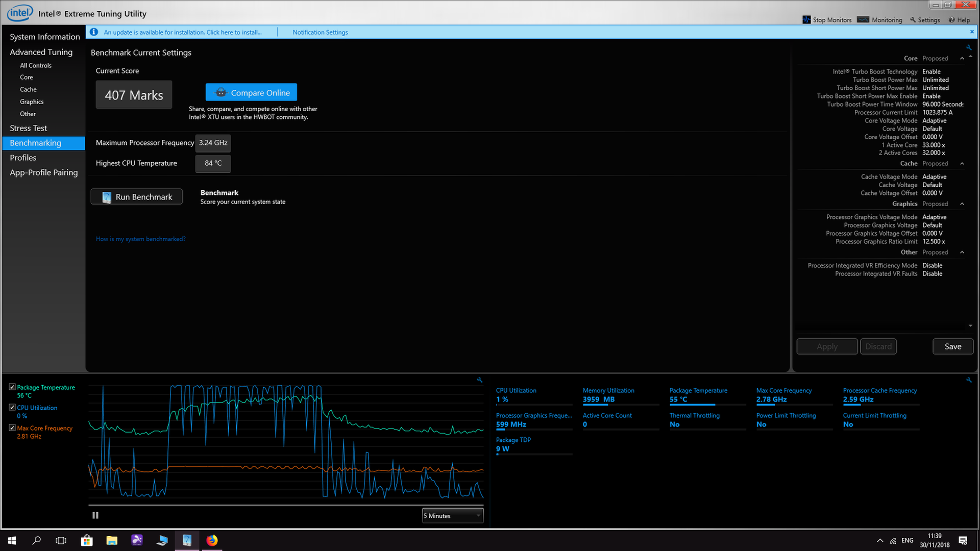This screenshot has width=980, height=551.
Task: Click the Package TDP monitor tile
Action: pyautogui.click(x=534, y=445)
